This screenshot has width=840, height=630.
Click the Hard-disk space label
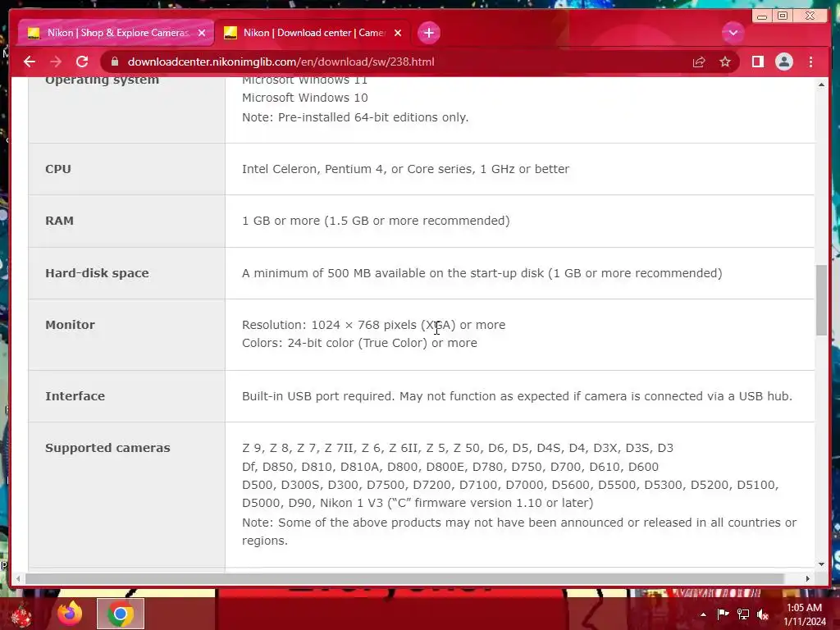(x=97, y=273)
